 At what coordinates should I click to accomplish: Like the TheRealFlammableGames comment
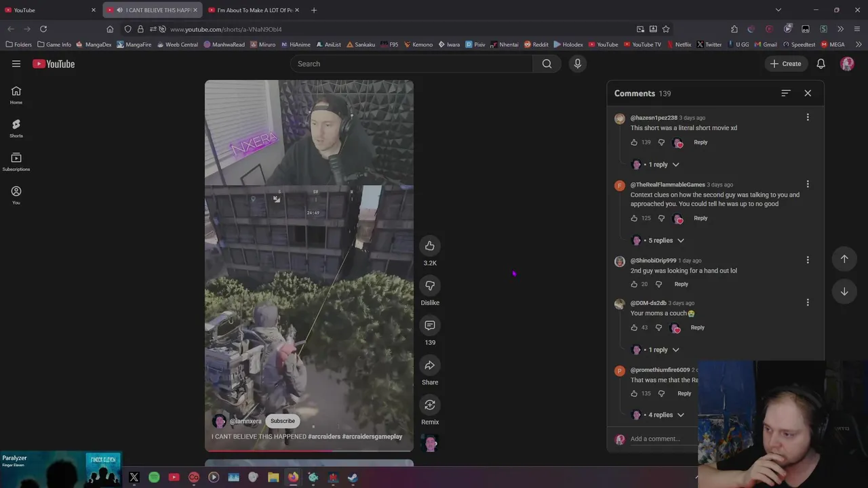(x=634, y=218)
